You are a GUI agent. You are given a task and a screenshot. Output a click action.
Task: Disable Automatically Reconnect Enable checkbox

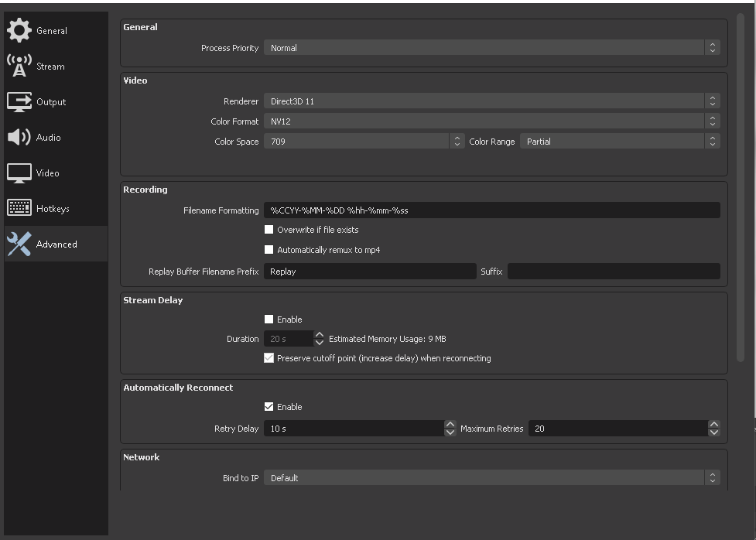pyautogui.click(x=269, y=407)
